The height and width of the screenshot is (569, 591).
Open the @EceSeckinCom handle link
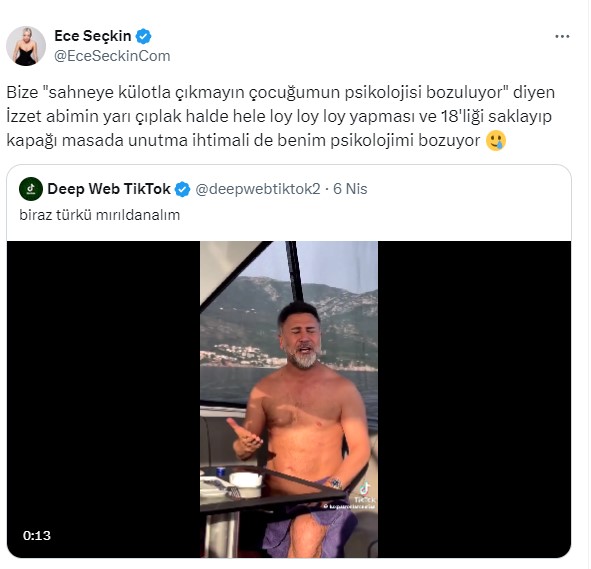pos(112,56)
